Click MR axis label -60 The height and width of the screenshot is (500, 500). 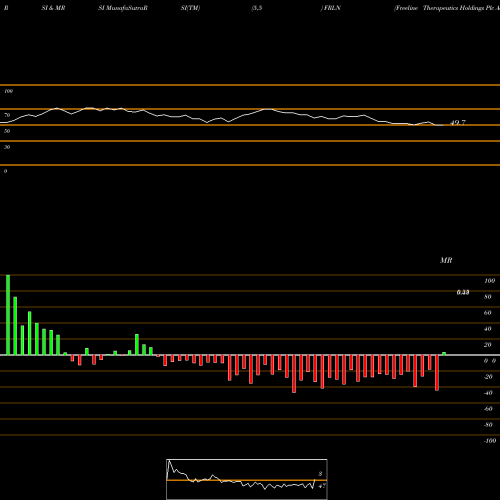click(x=488, y=409)
